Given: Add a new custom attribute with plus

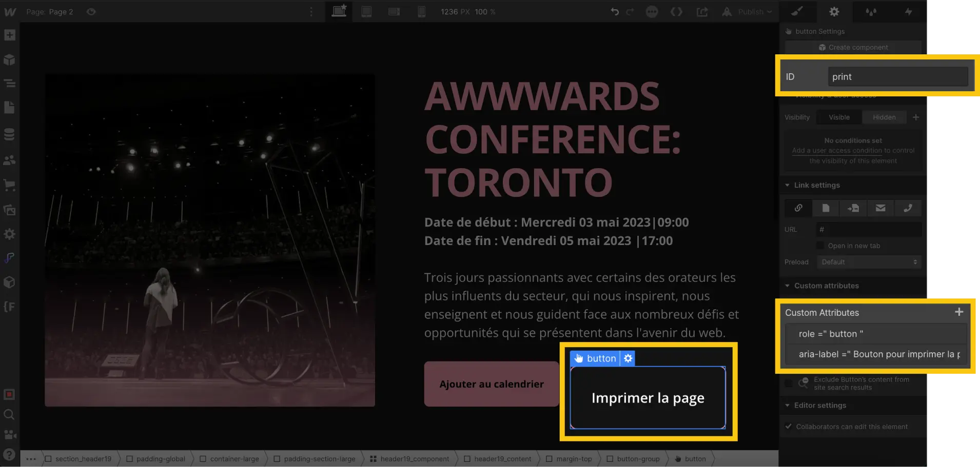Looking at the screenshot, I should click(958, 312).
